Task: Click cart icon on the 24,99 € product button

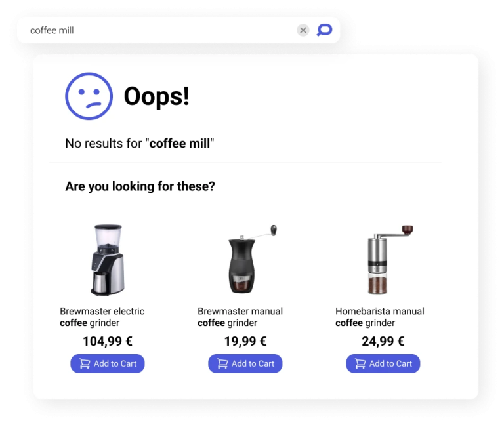Action: (x=360, y=363)
